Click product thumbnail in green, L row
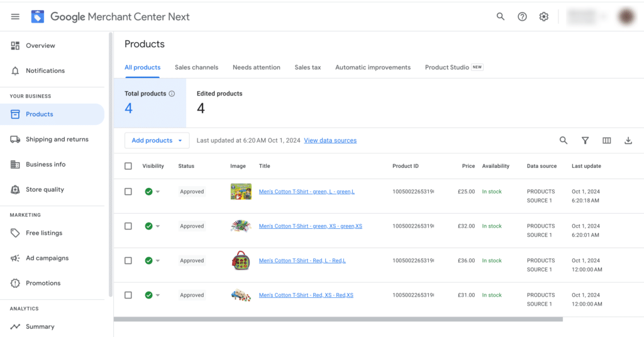Image resolution: width=644 pixels, height=337 pixels. pyautogui.click(x=241, y=192)
